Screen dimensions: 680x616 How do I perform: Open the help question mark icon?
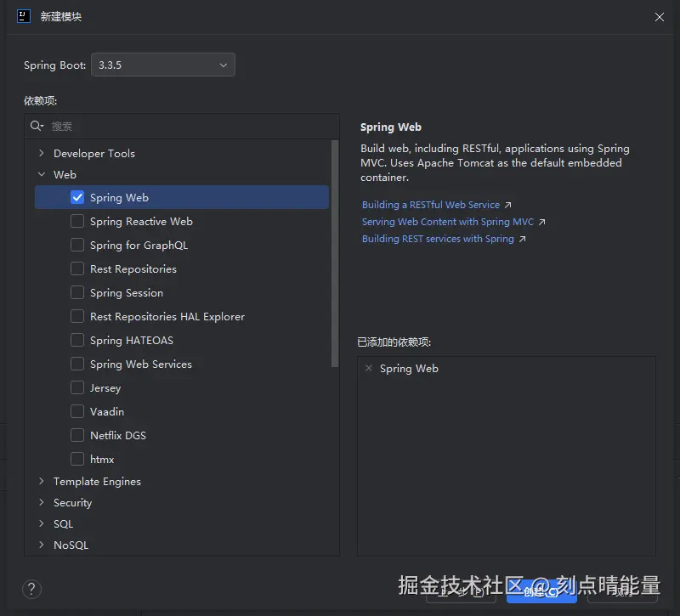point(31,589)
